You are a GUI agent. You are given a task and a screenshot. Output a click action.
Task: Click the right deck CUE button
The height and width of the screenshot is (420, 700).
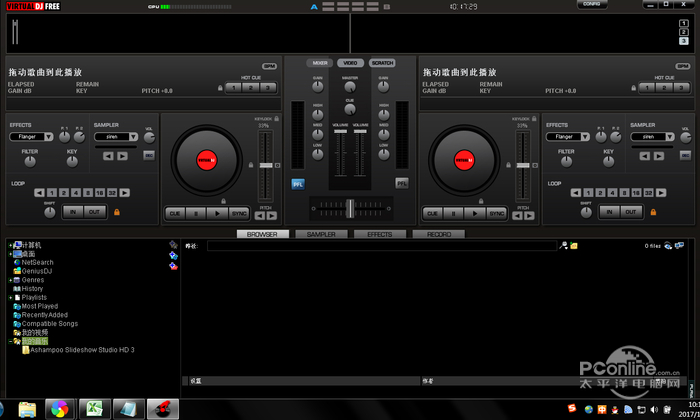coord(433,213)
